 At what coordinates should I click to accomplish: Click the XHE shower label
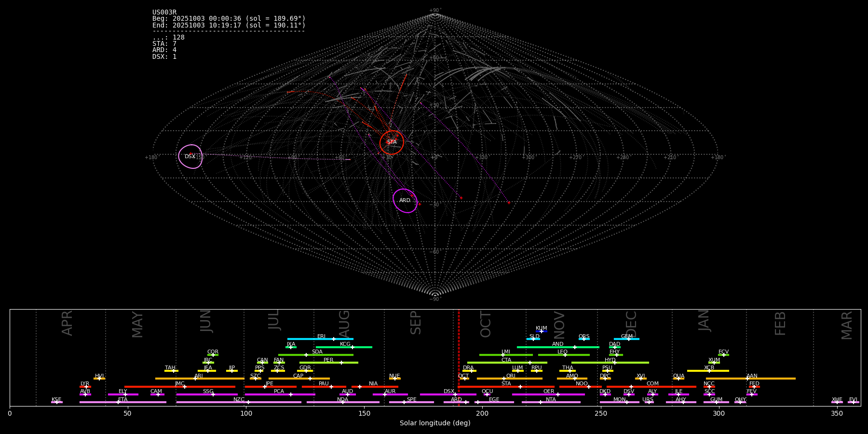coord(837,400)
